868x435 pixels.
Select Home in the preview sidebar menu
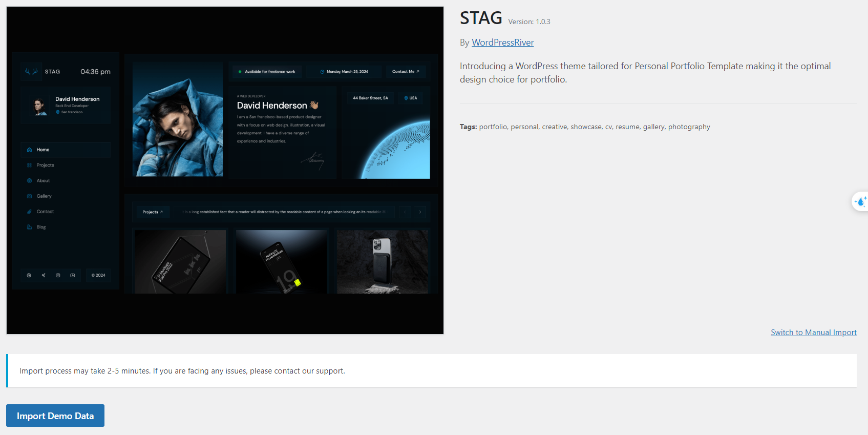coord(43,150)
